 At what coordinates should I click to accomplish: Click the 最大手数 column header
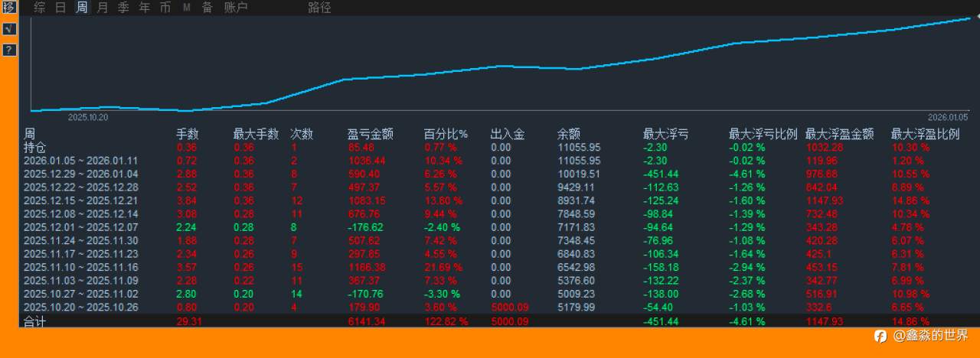256,134
